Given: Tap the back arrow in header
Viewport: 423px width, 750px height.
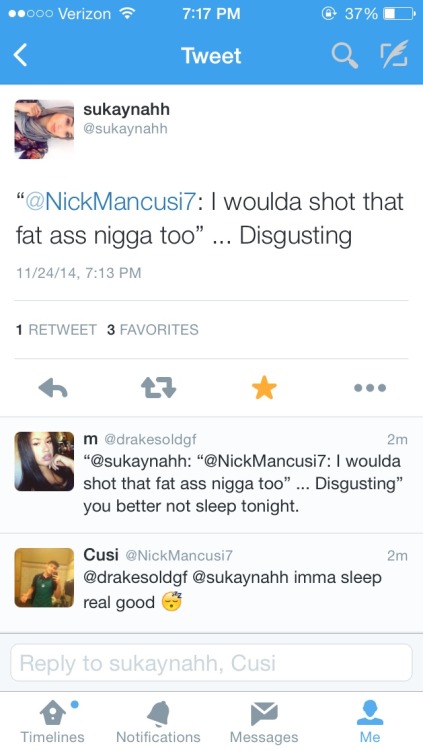Looking at the screenshot, I should click(20, 55).
